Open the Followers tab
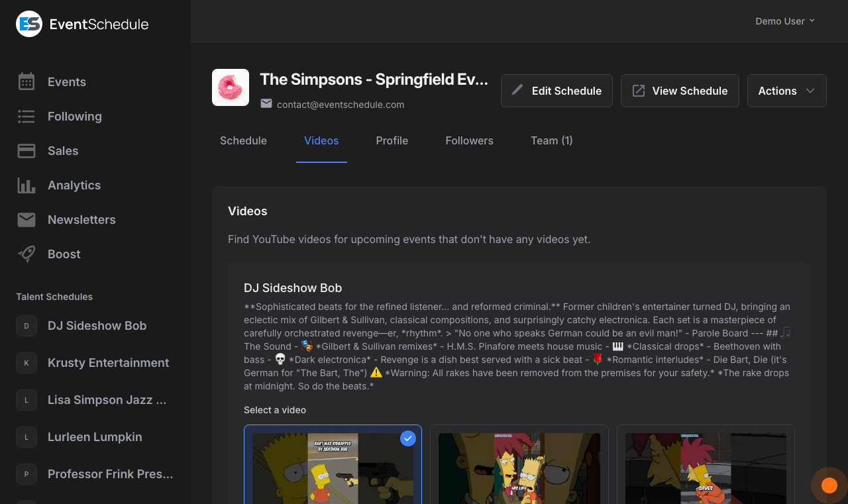 [x=469, y=140]
